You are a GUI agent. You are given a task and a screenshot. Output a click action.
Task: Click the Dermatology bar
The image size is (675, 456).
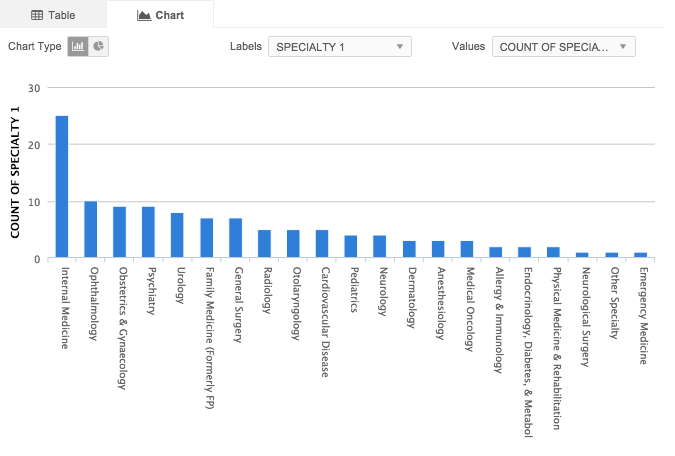pos(409,250)
